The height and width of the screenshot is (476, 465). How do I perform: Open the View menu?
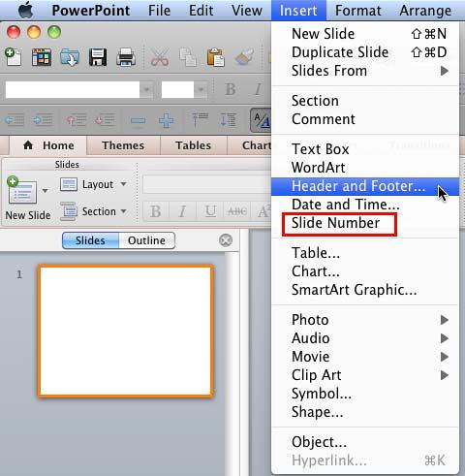point(247,11)
